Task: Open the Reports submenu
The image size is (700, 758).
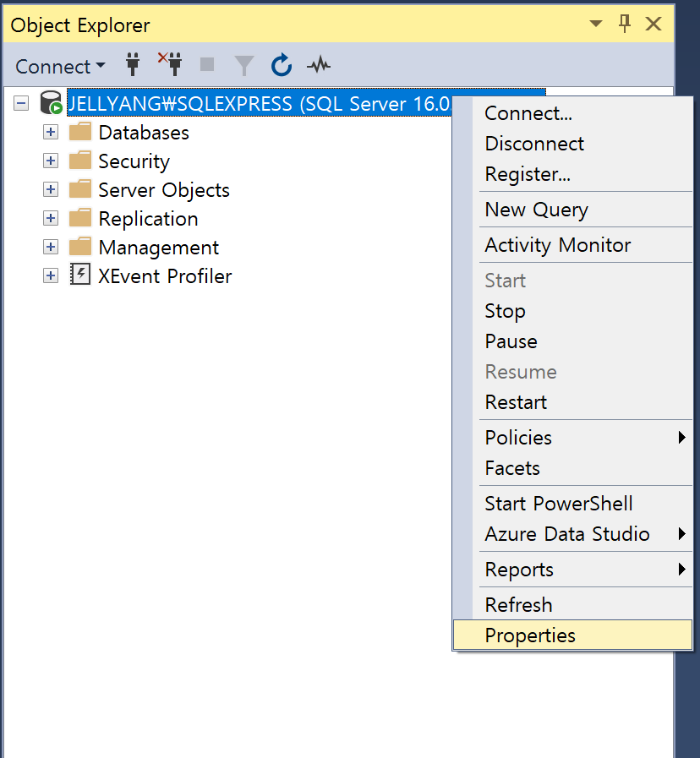Action: 573,570
